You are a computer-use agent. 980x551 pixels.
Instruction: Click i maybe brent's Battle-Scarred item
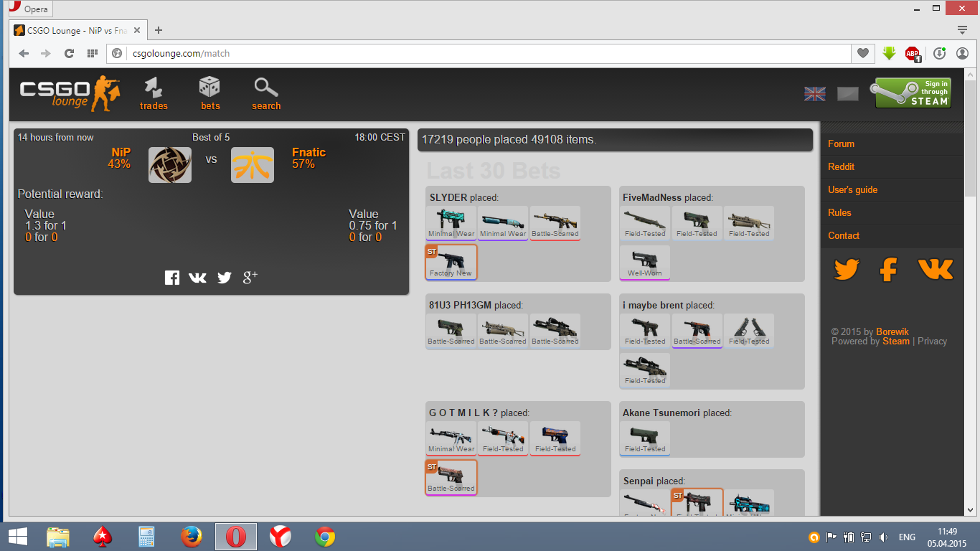tap(697, 330)
